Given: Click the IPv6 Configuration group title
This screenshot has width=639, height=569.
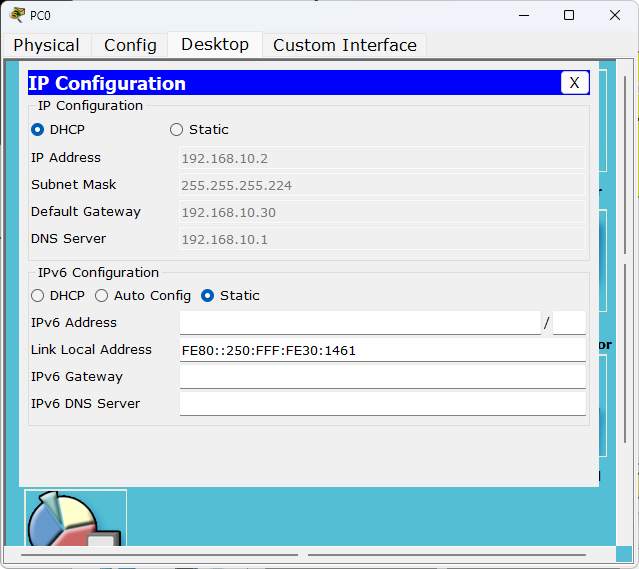Looking at the screenshot, I should (98, 273).
